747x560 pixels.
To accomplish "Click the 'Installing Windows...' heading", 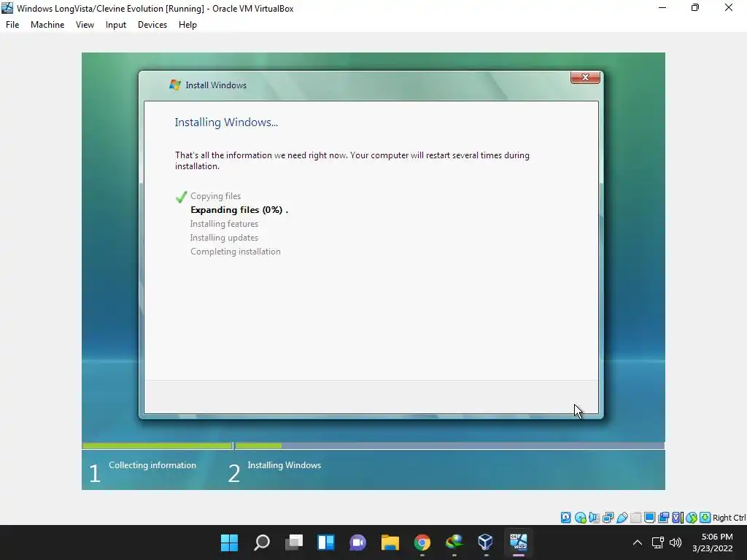I will [x=226, y=122].
